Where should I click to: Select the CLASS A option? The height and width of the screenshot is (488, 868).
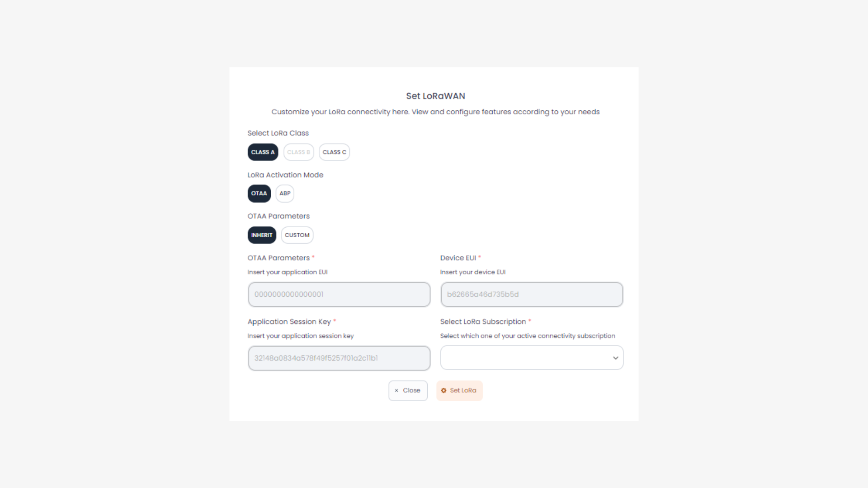263,152
